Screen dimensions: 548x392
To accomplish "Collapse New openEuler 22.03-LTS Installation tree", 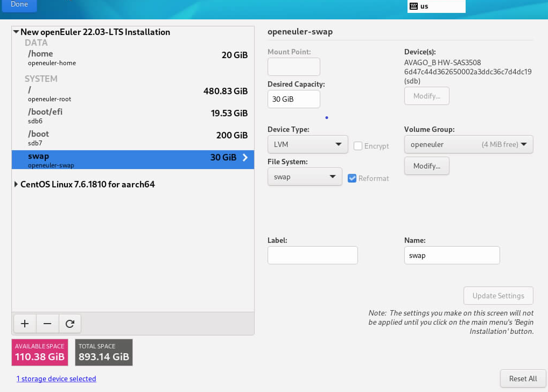I will 16,32.
